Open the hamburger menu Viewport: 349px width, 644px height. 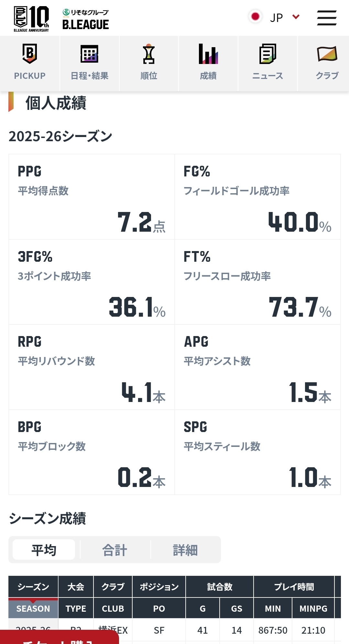[x=327, y=18]
